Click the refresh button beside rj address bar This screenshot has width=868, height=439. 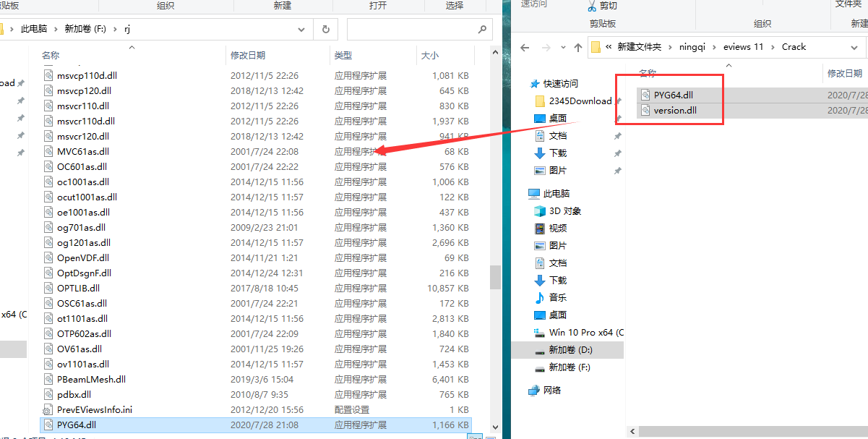click(325, 30)
